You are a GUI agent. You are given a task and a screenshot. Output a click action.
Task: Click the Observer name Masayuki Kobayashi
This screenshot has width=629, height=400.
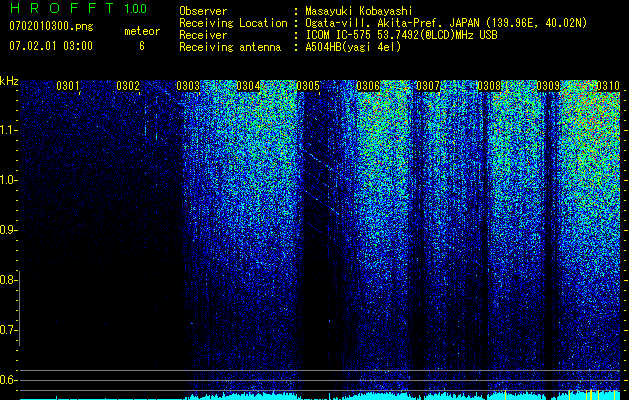(359, 11)
